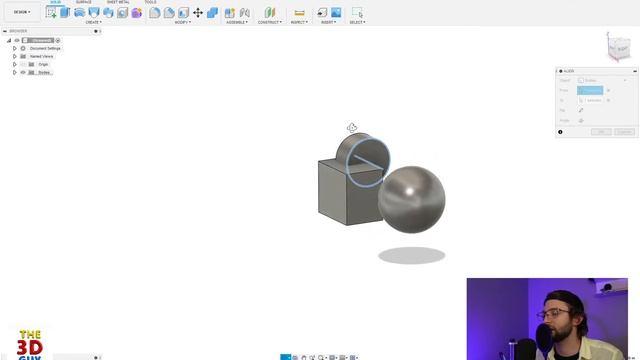Image resolution: width=640 pixels, height=360 pixels.
Task: Click the New Component icon
Action: click(230, 13)
